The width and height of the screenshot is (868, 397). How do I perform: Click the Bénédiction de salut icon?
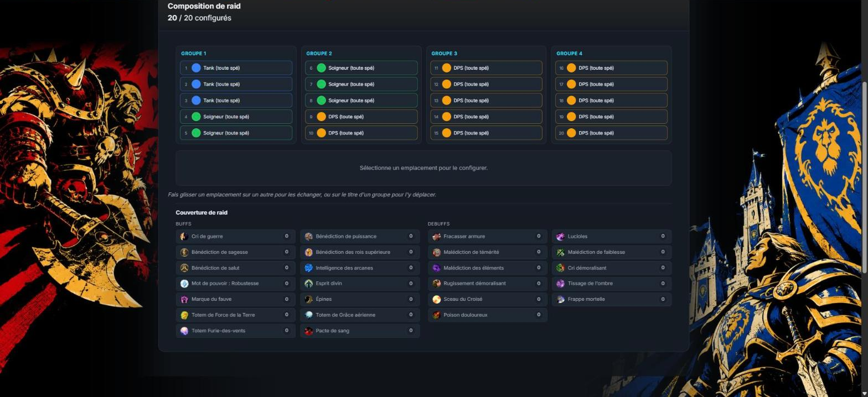click(184, 268)
